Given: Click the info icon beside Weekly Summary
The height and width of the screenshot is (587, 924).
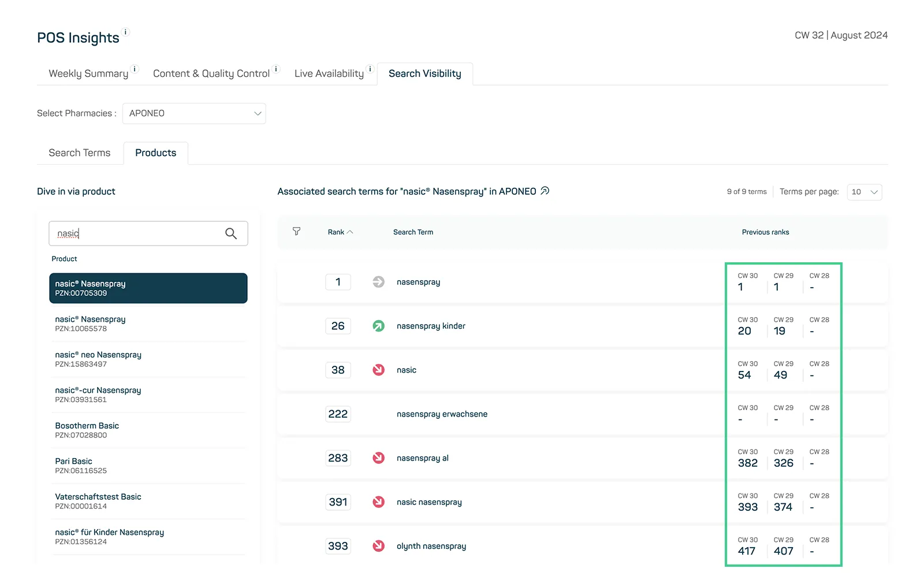Looking at the screenshot, I should click(135, 69).
